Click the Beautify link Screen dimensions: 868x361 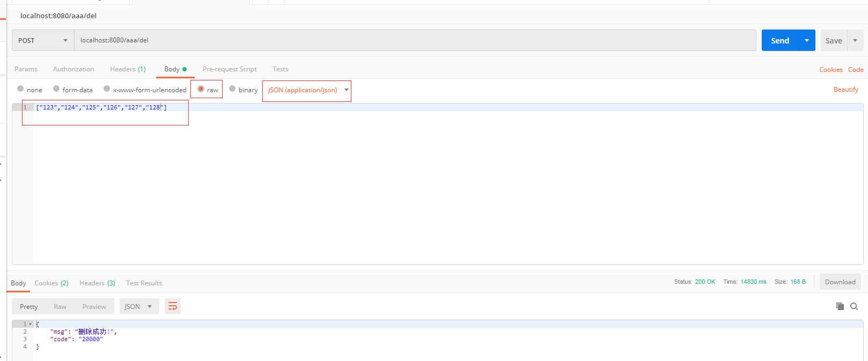point(845,90)
